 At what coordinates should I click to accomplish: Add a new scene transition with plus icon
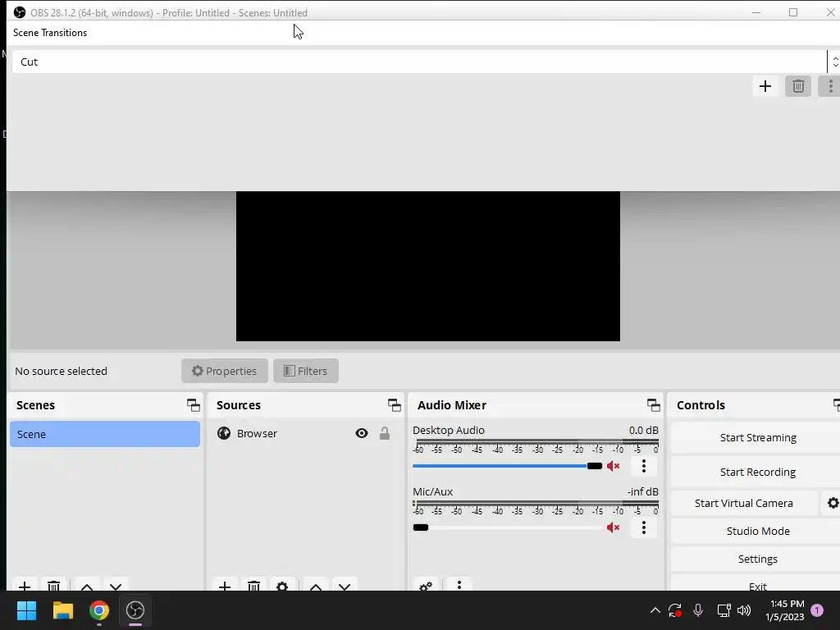[765, 86]
